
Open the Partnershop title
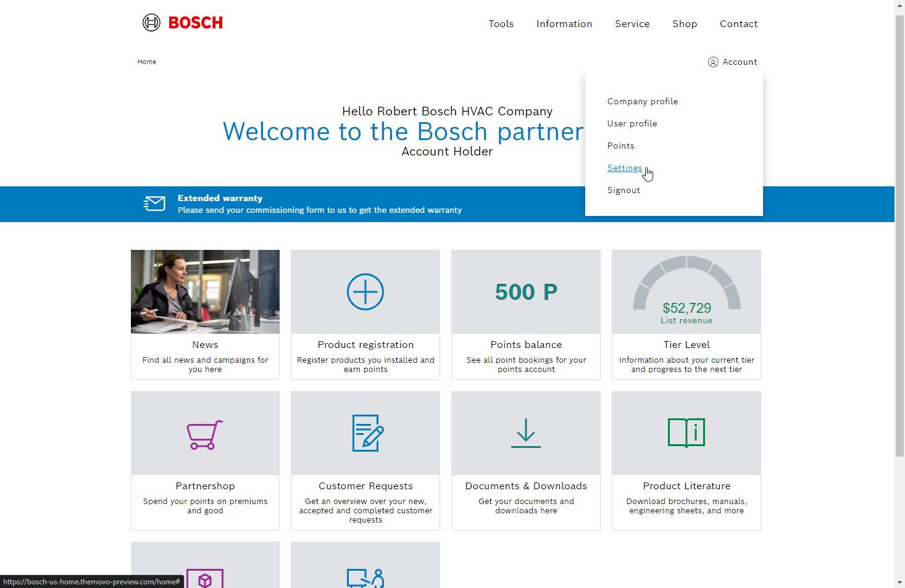(205, 486)
